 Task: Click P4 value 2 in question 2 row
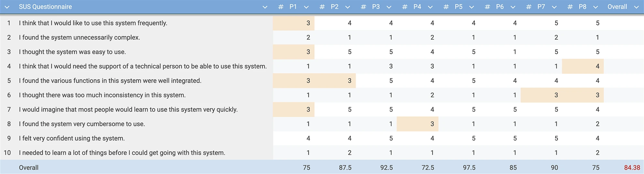pyautogui.click(x=432, y=38)
